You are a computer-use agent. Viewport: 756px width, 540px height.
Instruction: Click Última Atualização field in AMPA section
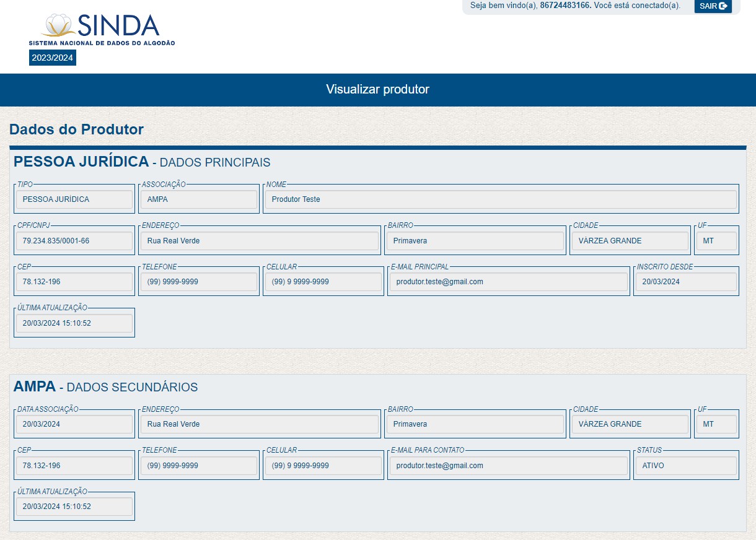click(74, 507)
